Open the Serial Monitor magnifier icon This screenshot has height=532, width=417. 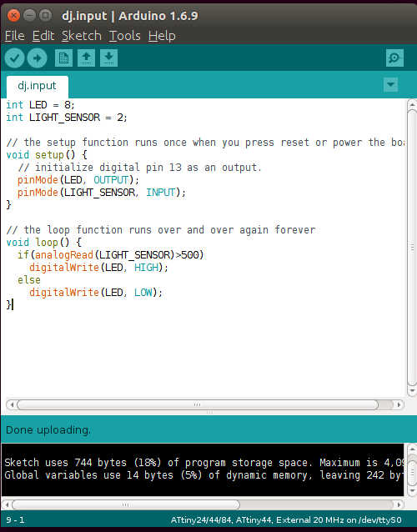click(x=394, y=58)
